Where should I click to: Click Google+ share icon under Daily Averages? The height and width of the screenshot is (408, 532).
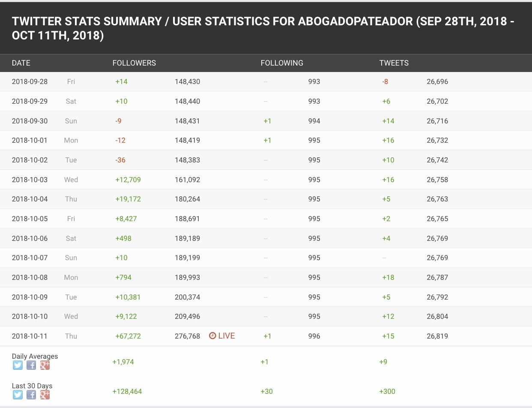point(45,365)
